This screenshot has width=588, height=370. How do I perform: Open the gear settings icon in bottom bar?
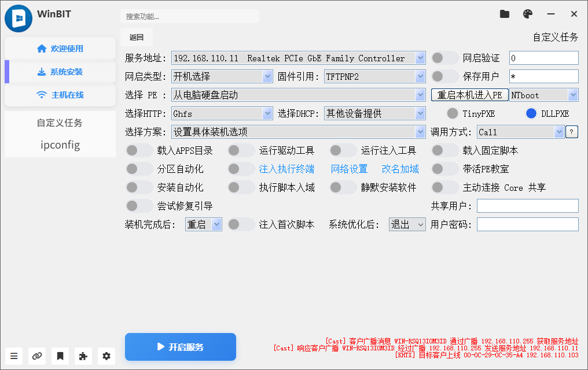(x=106, y=356)
